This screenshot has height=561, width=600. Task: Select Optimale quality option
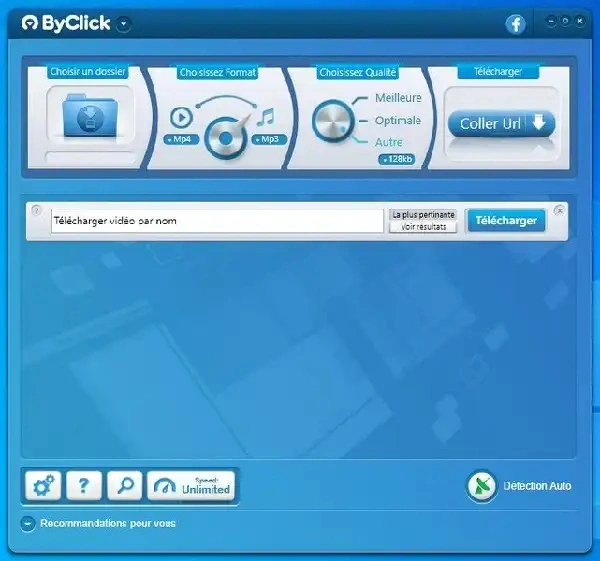(x=398, y=120)
